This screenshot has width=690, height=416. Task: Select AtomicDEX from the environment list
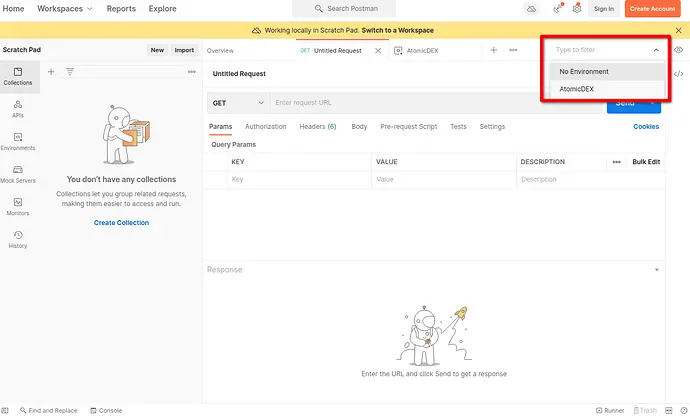coord(575,89)
